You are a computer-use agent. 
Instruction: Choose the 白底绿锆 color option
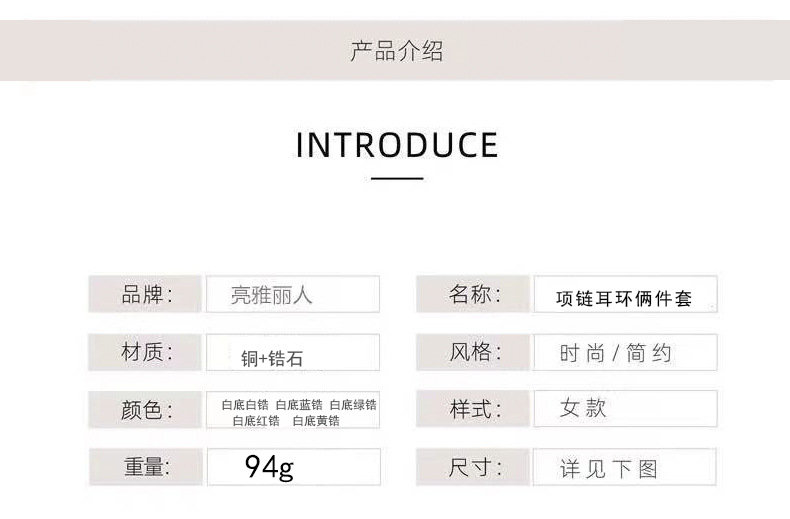pos(353,405)
